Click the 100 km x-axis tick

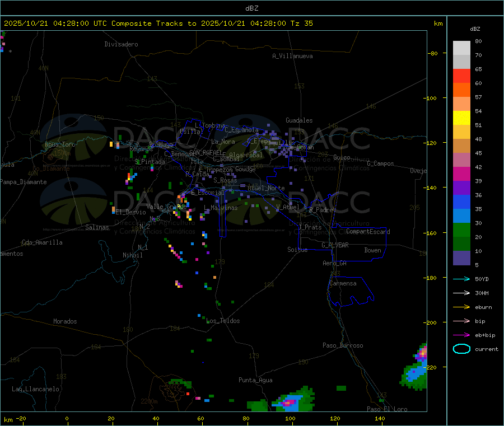coord(290,419)
